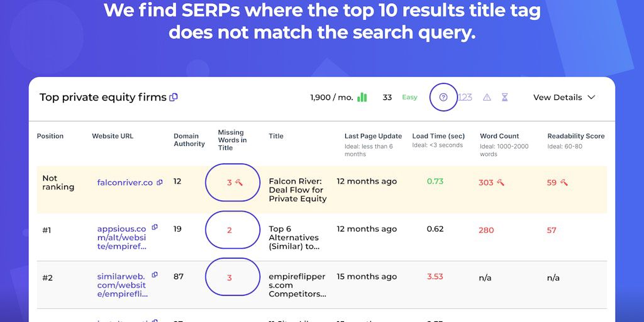Expand the View Details dropdown
Image resolution: width=644 pixels, height=322 pixels.
coord(564,97)
